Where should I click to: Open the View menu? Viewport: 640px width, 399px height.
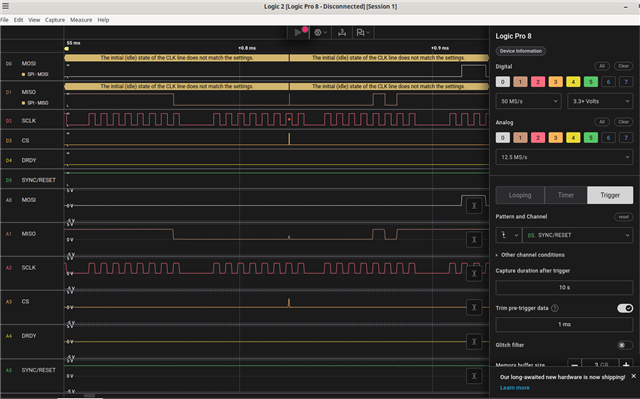[x=34, y=20]
